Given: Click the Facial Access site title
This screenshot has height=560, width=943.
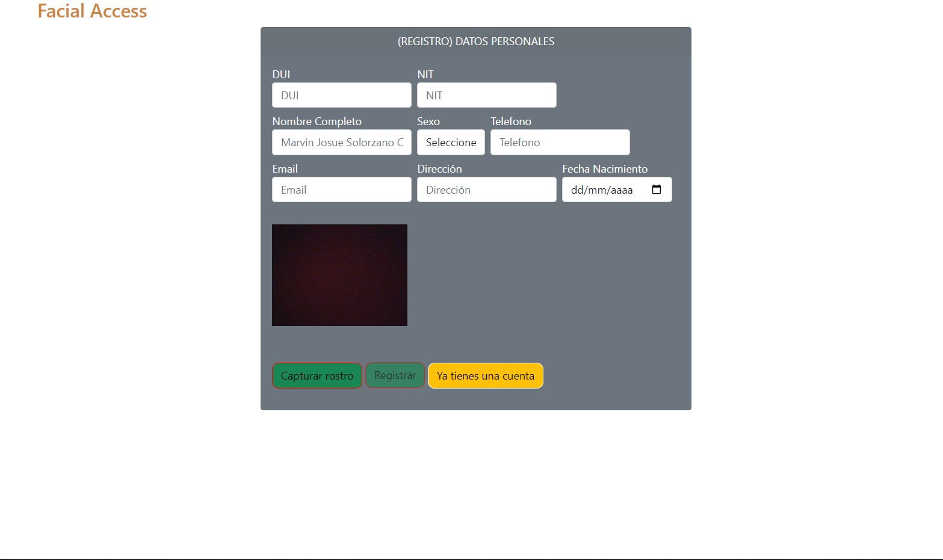Looking at the screenshot, I should (x=92, y=11).
